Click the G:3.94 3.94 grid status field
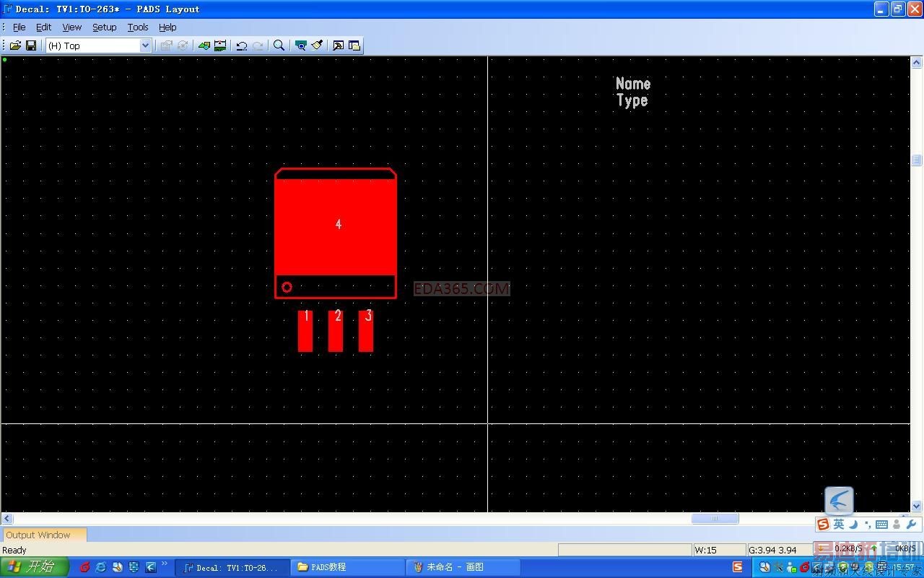This screenshot has width=924, height=578. point(780,551)
